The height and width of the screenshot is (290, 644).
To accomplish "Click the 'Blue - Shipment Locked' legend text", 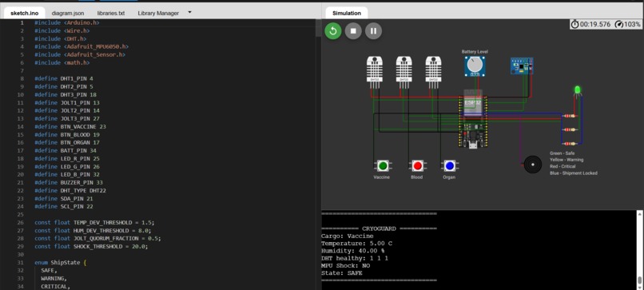I will tap(574, 173).
